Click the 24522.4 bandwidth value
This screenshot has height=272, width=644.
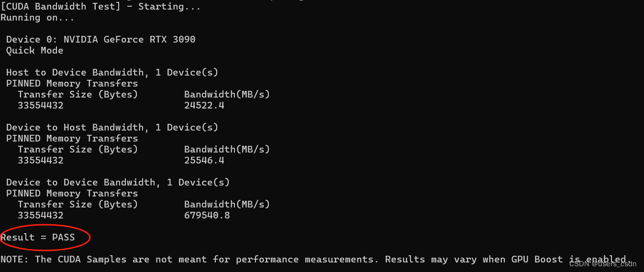click(204, 105)
